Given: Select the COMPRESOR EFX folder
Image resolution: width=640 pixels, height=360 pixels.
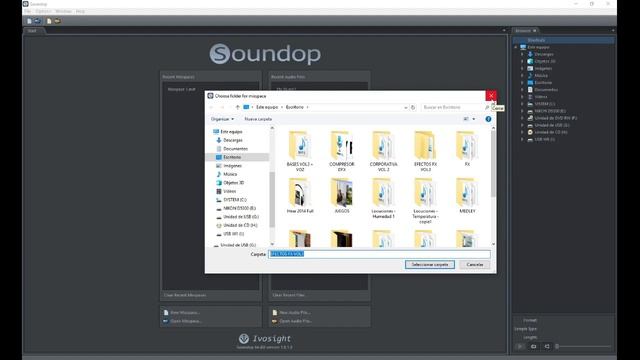Looking at the screenshot, I should point(342,151).
